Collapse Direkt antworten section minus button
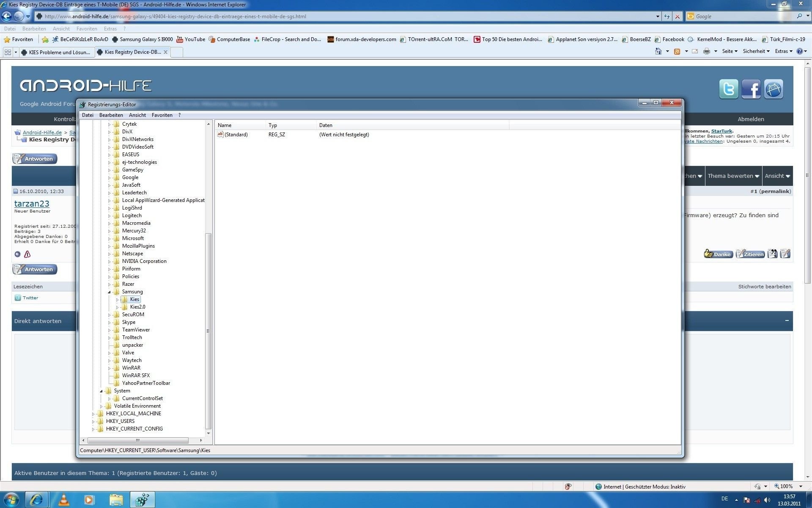This screenshot has width=812, height=508. tap(787, 320)
